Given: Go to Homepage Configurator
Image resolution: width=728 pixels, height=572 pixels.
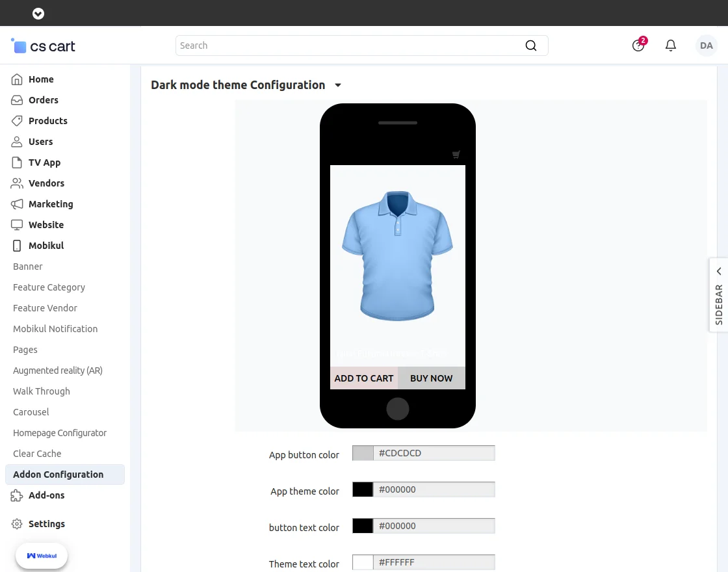Looking at the screenshot, I should click(60, 433).
